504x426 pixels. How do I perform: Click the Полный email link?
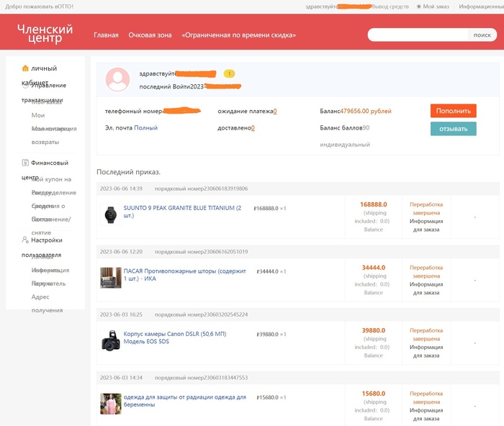[146, 127]
